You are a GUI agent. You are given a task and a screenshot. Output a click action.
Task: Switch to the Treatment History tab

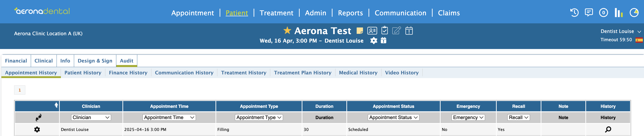coord(244,73)
